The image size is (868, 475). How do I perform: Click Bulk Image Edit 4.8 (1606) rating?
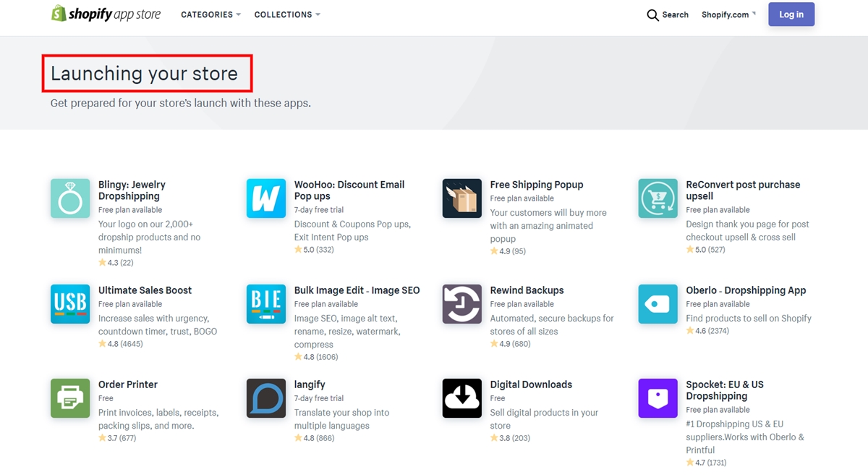(x=316, y=357)
